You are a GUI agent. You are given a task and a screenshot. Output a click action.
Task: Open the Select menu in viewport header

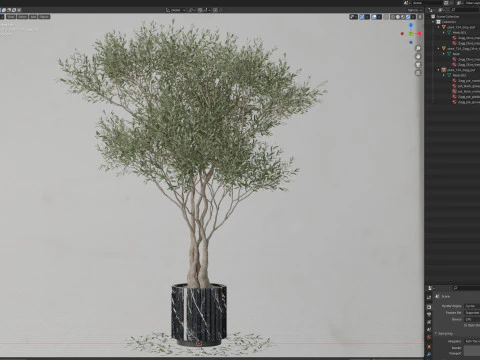pyautogui.click(x=22, y=17)
